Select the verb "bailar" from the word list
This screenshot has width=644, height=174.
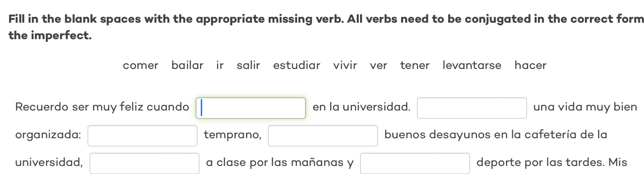(x=187, y=66)
